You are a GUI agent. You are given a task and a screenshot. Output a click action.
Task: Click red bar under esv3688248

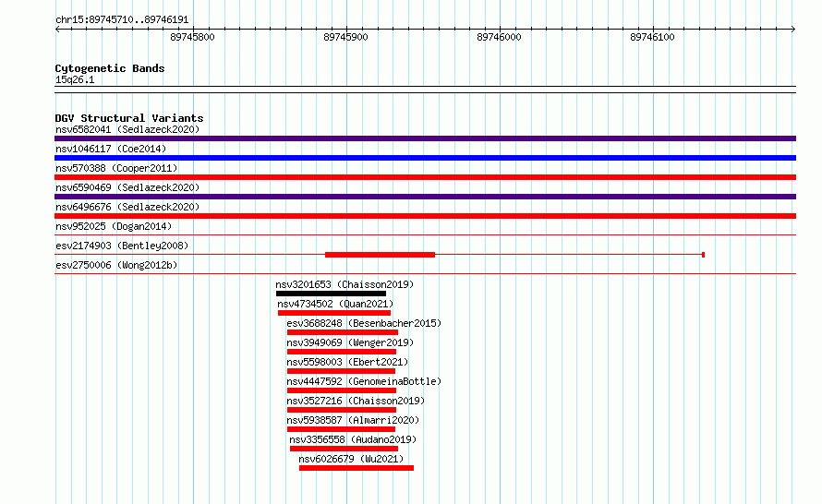click(343, 332)
